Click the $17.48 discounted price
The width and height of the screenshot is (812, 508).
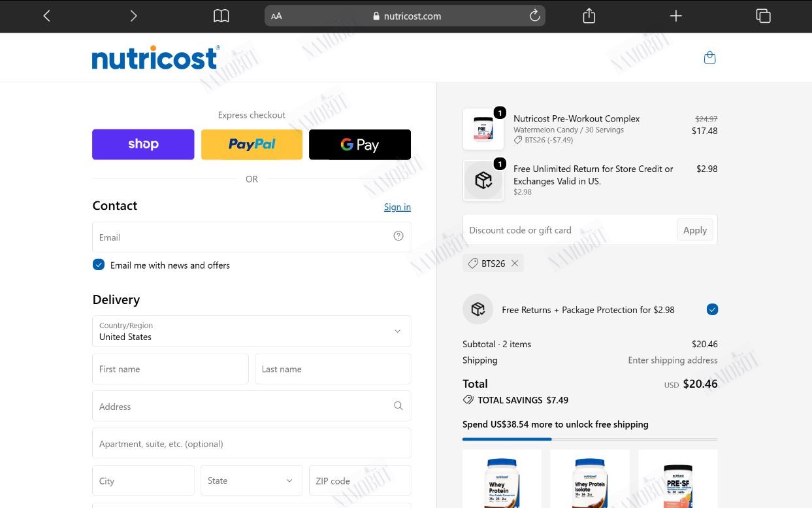point(704,131)
